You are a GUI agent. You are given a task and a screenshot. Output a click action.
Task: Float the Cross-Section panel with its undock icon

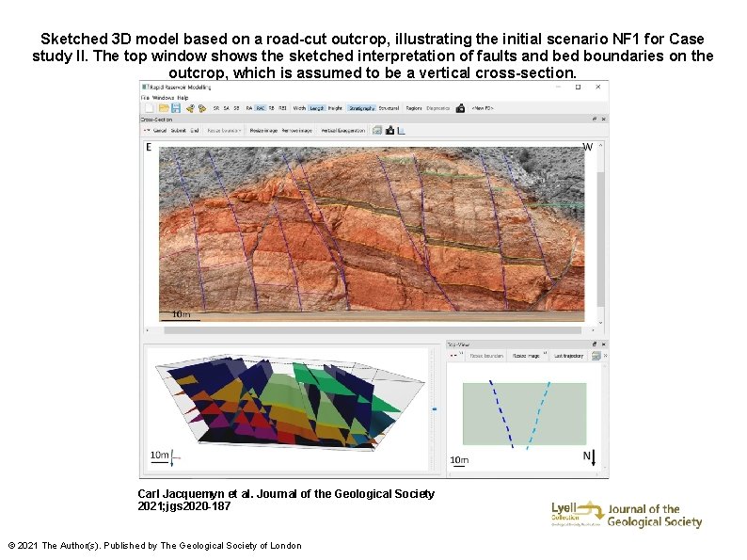click(x=594, y=119)
